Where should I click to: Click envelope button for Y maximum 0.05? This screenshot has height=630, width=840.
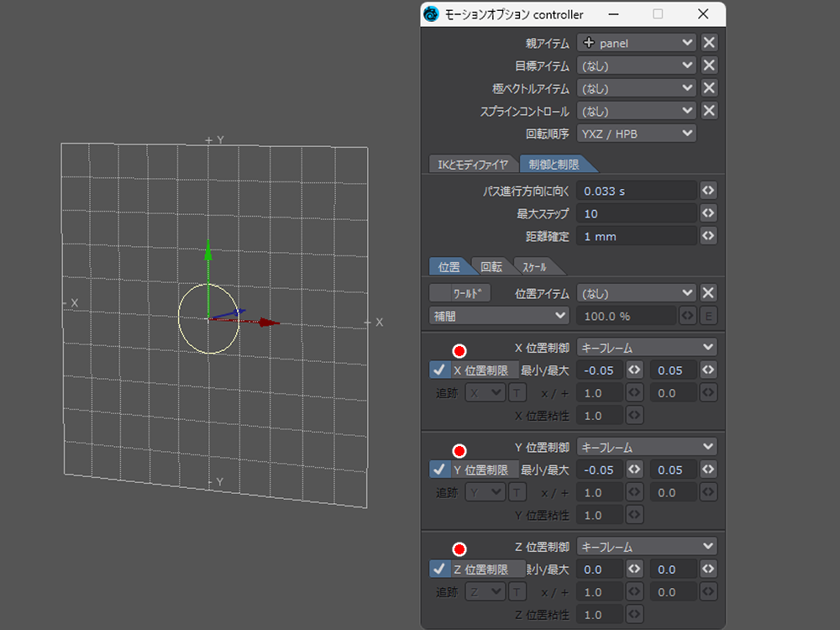(708, 470)
